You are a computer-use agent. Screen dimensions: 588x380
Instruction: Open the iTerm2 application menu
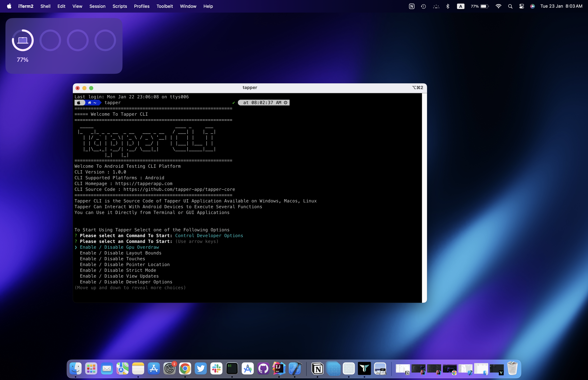(x=26, y=6)
